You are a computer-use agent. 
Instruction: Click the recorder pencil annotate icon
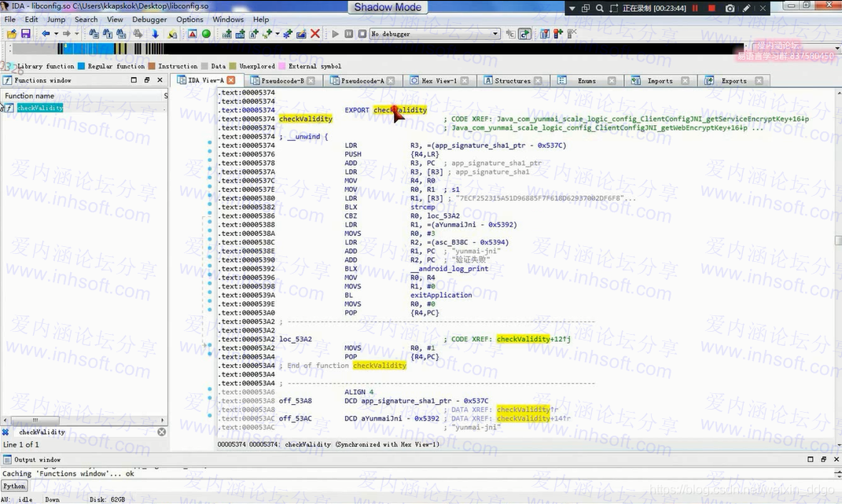pyautogui.click(x=746, y=8)
